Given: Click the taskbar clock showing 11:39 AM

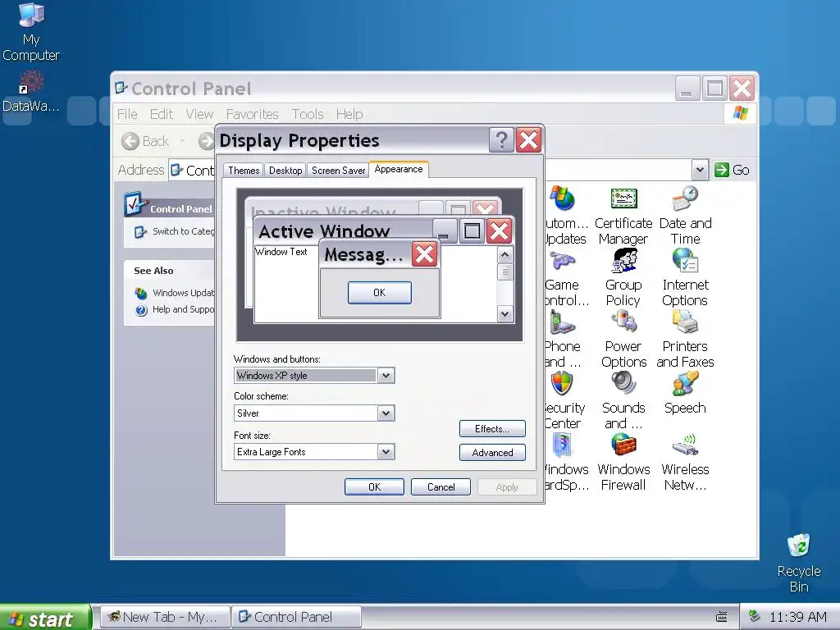Looking at the screenshot, I should tap(797, 617).
